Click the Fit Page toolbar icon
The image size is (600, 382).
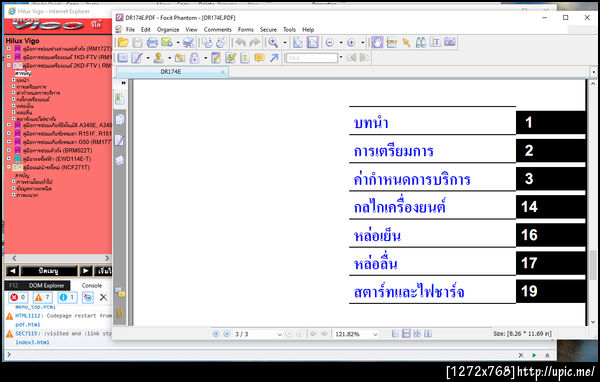click(298, 42)
